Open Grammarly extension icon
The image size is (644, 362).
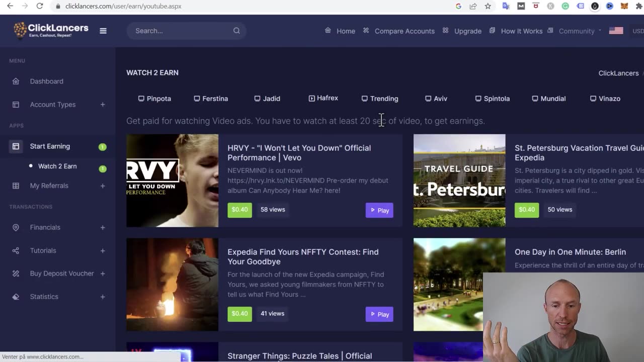click(565, 6)
